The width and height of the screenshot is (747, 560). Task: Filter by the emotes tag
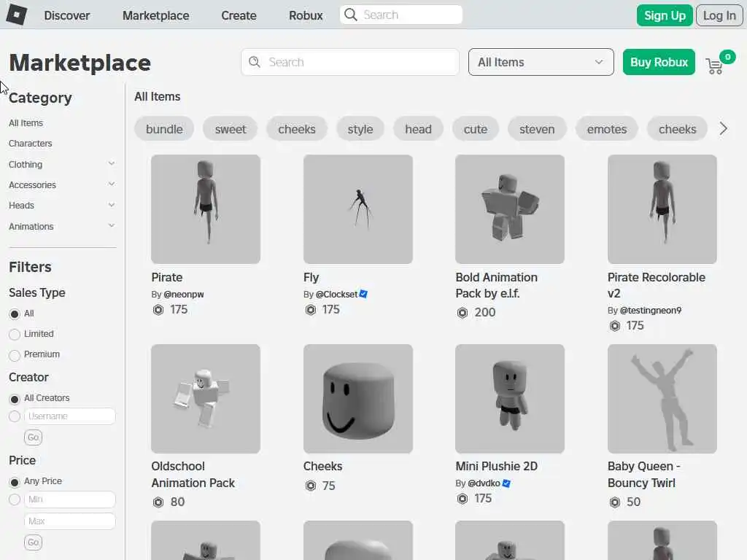606,129
